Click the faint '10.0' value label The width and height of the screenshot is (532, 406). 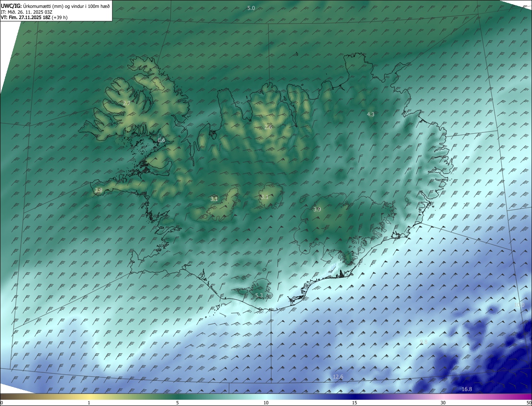[520, 305]
